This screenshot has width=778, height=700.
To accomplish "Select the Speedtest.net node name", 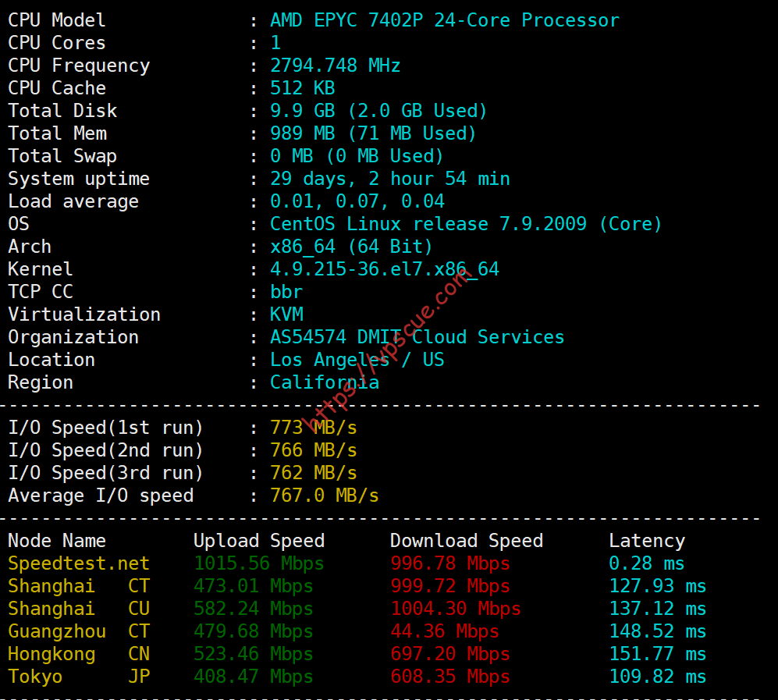I will coord(78,563).
